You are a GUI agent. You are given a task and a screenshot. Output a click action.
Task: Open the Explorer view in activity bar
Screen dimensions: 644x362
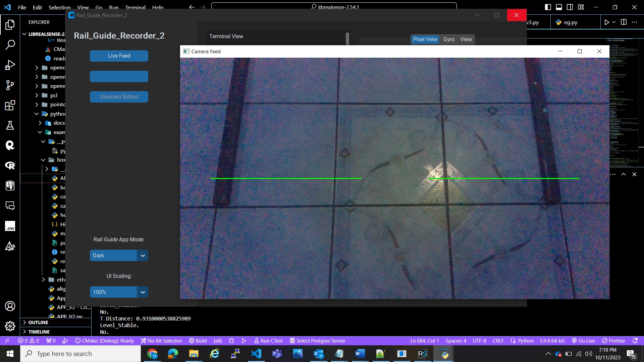(x=10, y=24)
